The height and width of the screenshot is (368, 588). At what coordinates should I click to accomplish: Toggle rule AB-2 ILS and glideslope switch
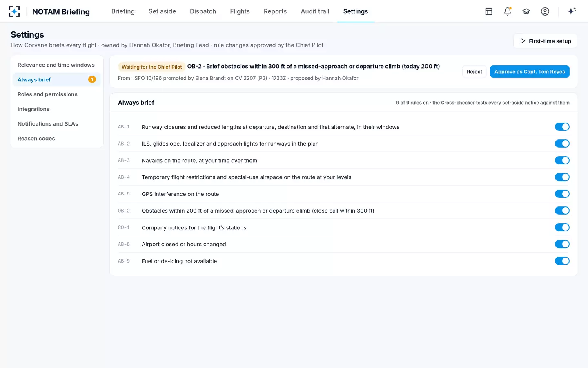point(562,144)
